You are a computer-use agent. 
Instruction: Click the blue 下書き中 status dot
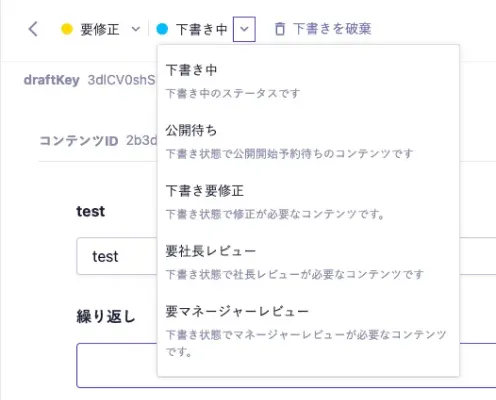162,29
